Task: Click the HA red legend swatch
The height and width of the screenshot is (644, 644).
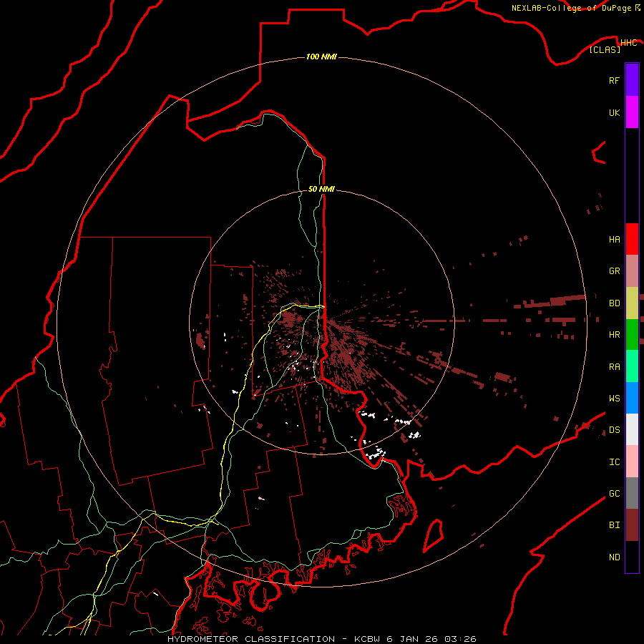Action: [x=632, y=239]
